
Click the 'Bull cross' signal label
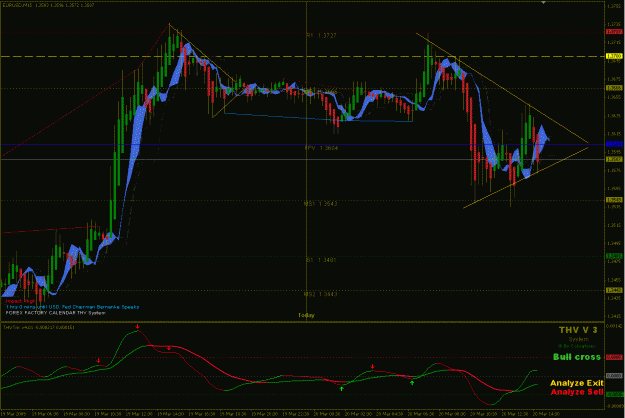[577, 357]
